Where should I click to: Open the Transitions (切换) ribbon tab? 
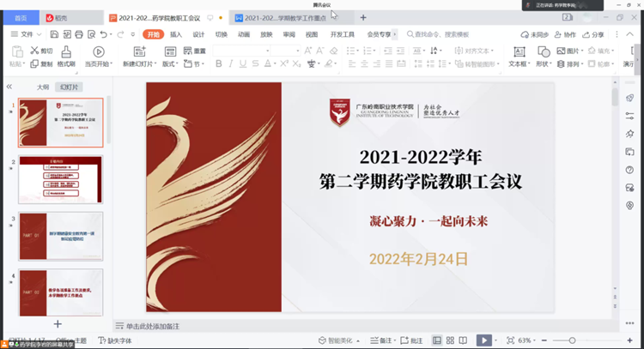221,34
